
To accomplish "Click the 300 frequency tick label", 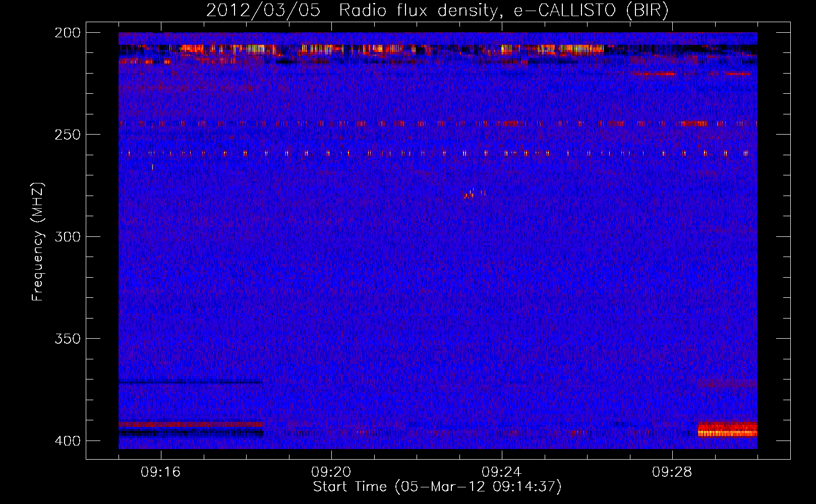I will click(67, 236).
